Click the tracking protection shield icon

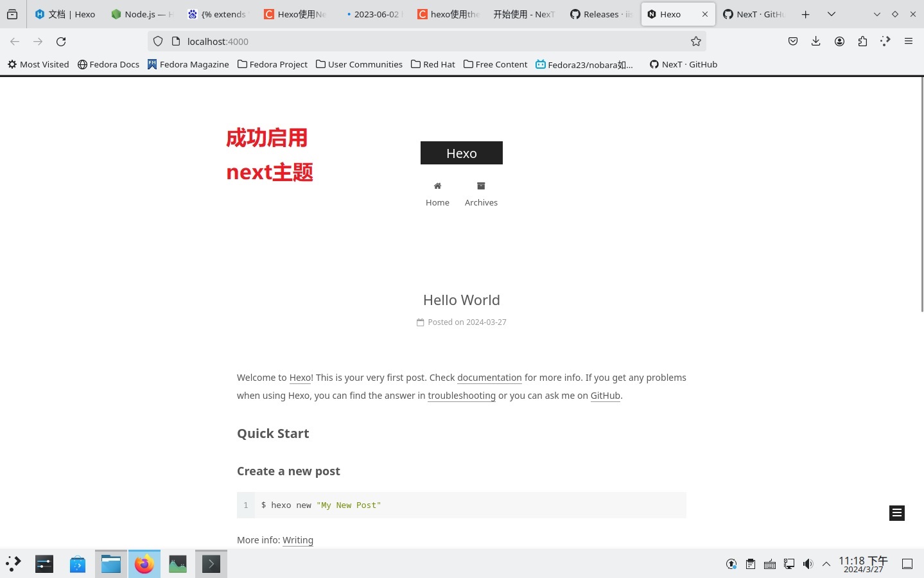pos(158,41)
